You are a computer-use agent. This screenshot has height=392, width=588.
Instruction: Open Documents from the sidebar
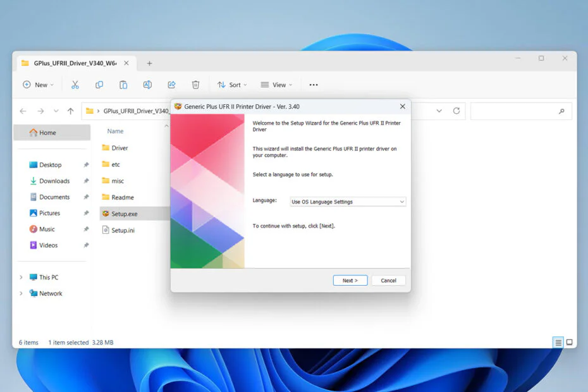[53, 197]
